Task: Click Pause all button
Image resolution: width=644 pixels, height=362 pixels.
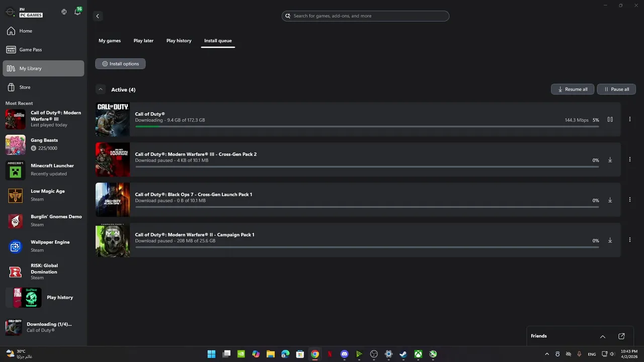Action: (x=616, y=89)
